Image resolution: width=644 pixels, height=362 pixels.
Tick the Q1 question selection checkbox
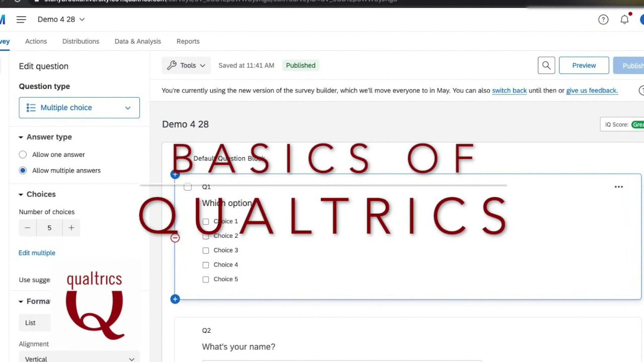click(x=188, y=187)
